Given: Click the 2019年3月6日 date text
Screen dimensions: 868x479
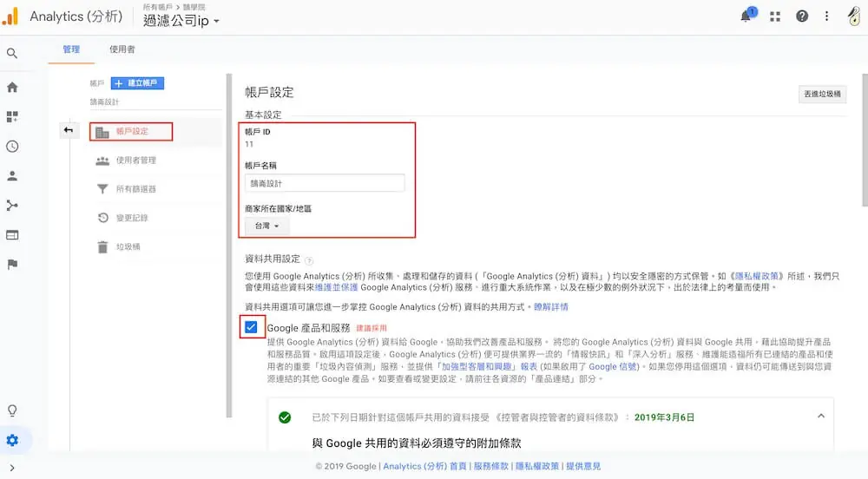Looking at the screenshot, I should 664,417.
